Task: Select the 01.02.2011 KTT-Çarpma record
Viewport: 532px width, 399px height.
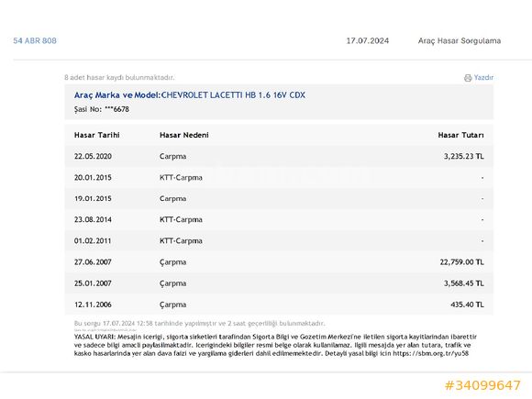Action: tap(279, 240)
